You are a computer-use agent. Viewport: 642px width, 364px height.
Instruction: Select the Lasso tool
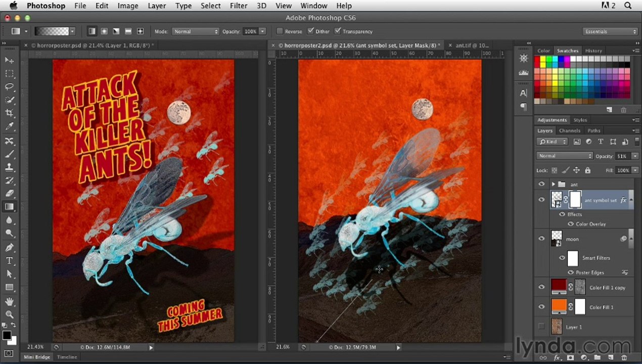click(9, 87)
